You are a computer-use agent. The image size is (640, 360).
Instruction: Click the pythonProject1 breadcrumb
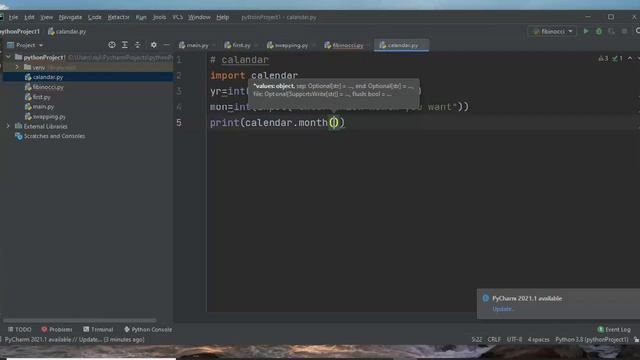[20, 31]
